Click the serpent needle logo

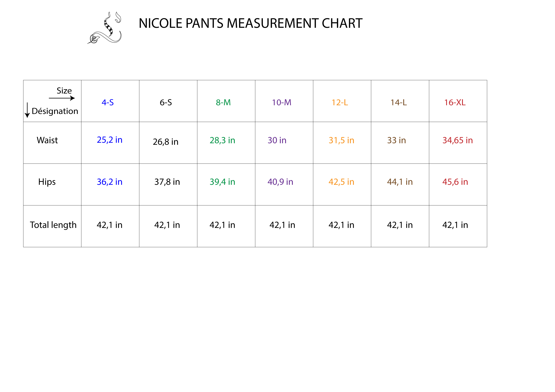tap(104, 27)
